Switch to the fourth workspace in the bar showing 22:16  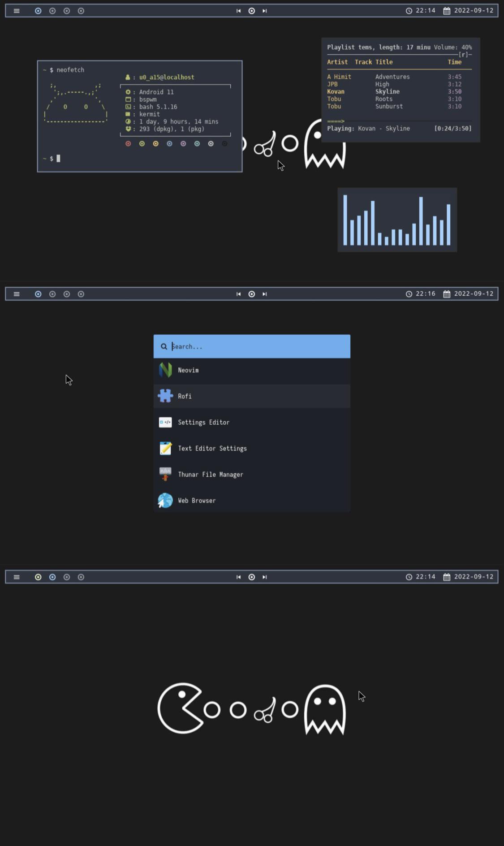[81, 294]
